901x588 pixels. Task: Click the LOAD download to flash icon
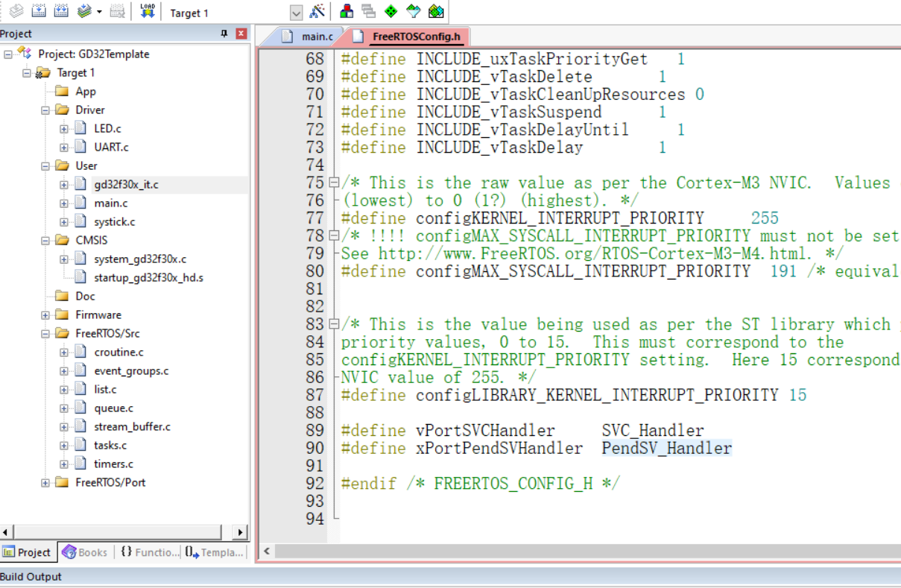[x=147, y=11]
